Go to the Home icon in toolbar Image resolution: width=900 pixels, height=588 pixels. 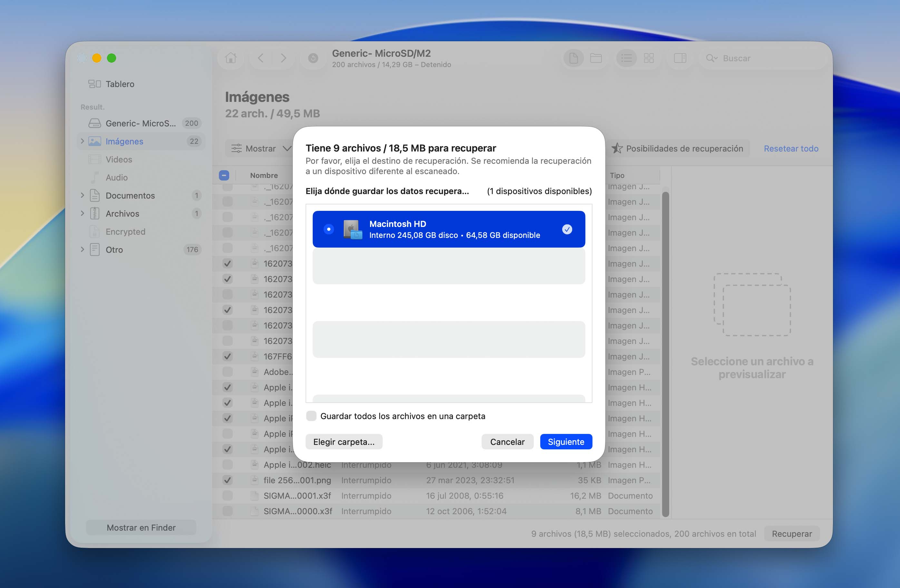click(x=230, y=58)
